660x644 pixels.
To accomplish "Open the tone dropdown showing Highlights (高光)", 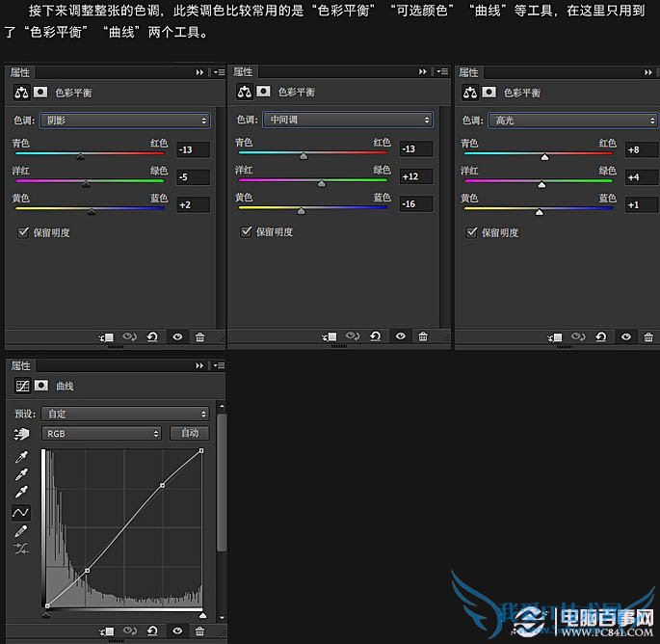I will click(x=573, y=121).
